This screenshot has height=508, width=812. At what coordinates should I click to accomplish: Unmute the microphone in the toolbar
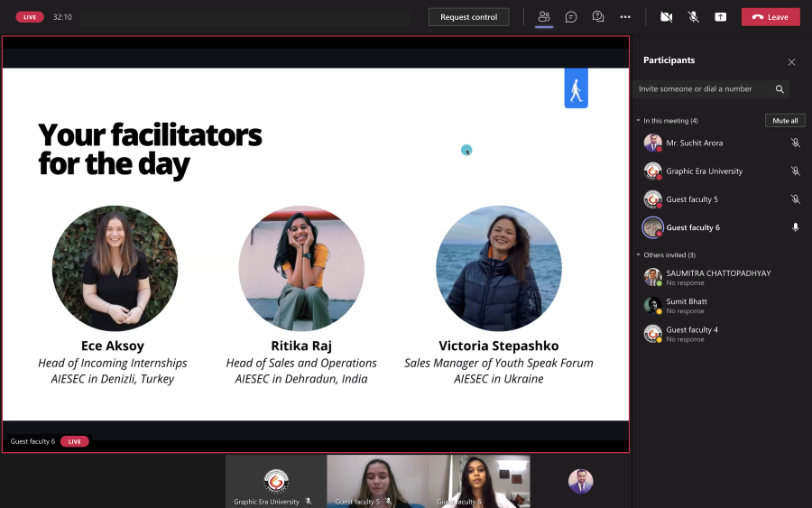tap(694, 17)
